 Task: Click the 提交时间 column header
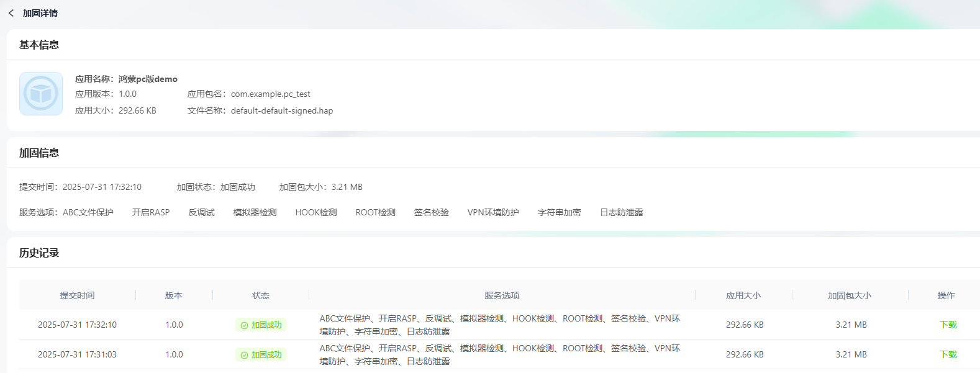[x=77, y=295]
